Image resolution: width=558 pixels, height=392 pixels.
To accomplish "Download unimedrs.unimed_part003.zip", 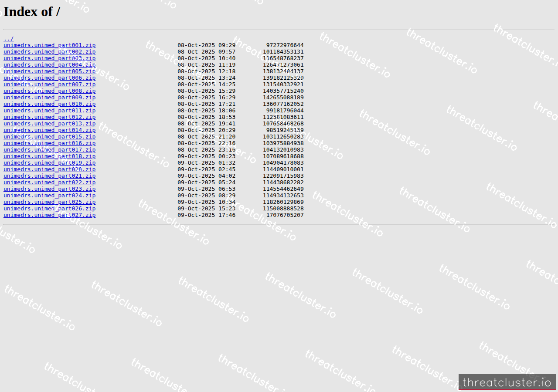I will tap(50, 58).
